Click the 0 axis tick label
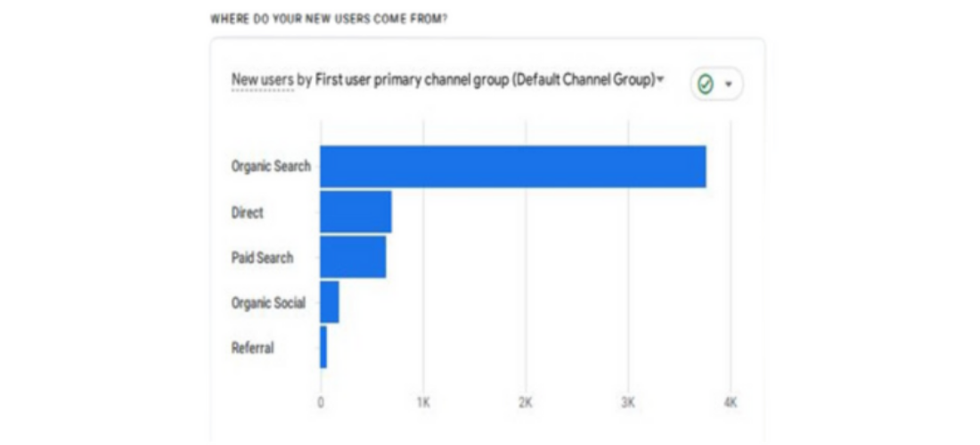This screenshot has width=980, height=445. 321,402
